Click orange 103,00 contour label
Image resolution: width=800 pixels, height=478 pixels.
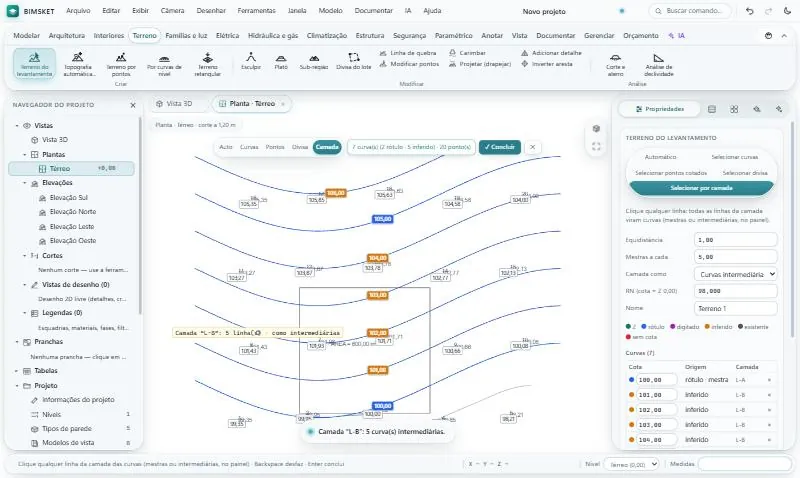click(x=378, y=295)
